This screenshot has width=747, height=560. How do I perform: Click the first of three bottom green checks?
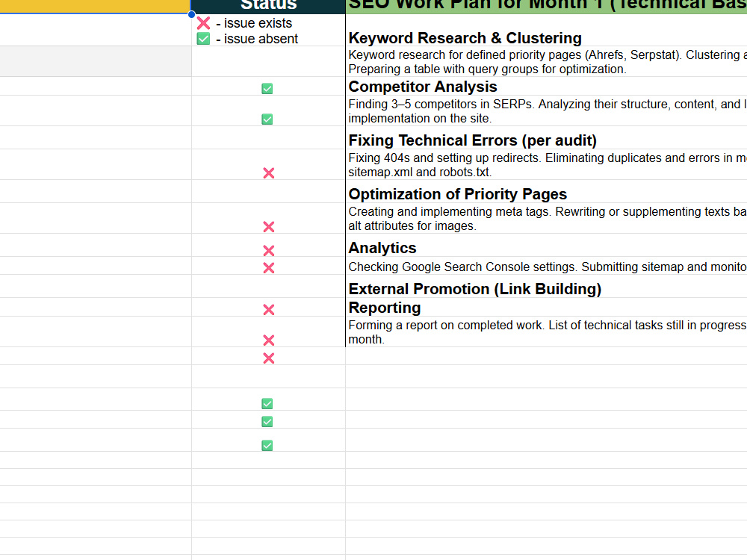pos(267,404)
